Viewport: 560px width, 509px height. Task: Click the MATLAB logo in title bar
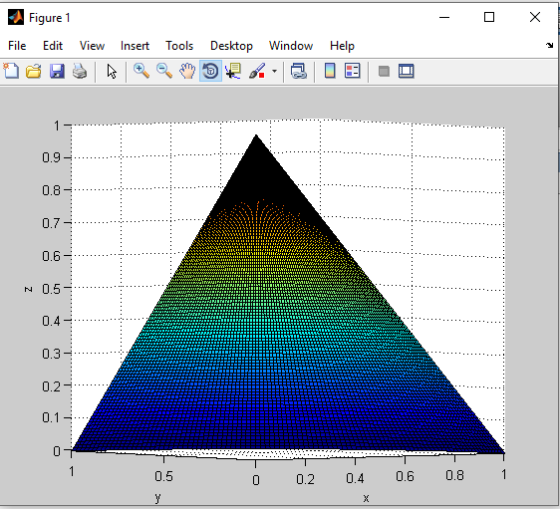[x=16, y=17]
